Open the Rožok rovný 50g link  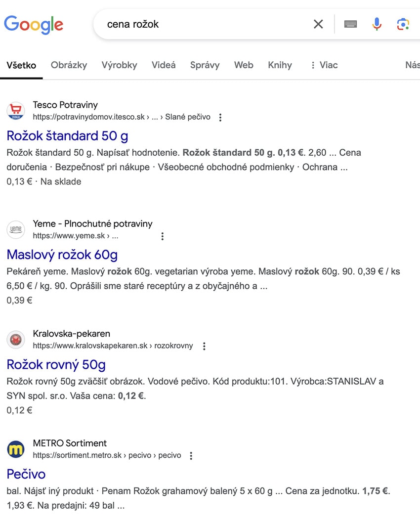pos(56,364)
